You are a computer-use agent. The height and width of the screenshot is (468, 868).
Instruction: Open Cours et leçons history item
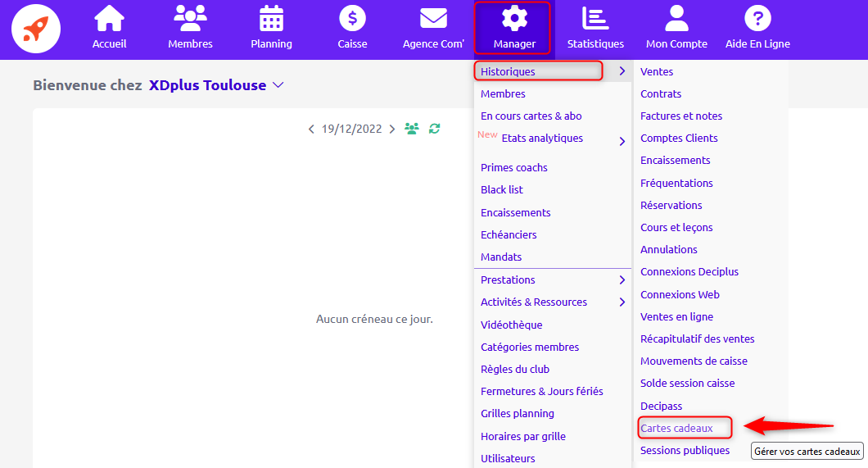676,228
